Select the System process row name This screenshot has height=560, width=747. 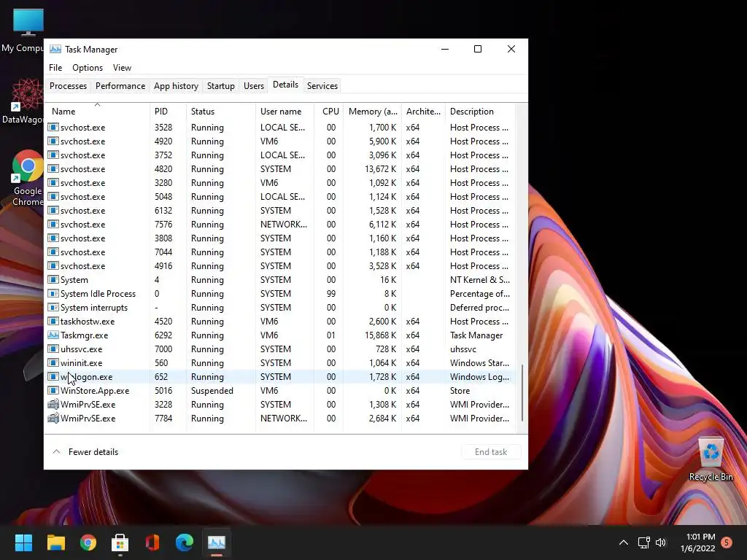74,279
